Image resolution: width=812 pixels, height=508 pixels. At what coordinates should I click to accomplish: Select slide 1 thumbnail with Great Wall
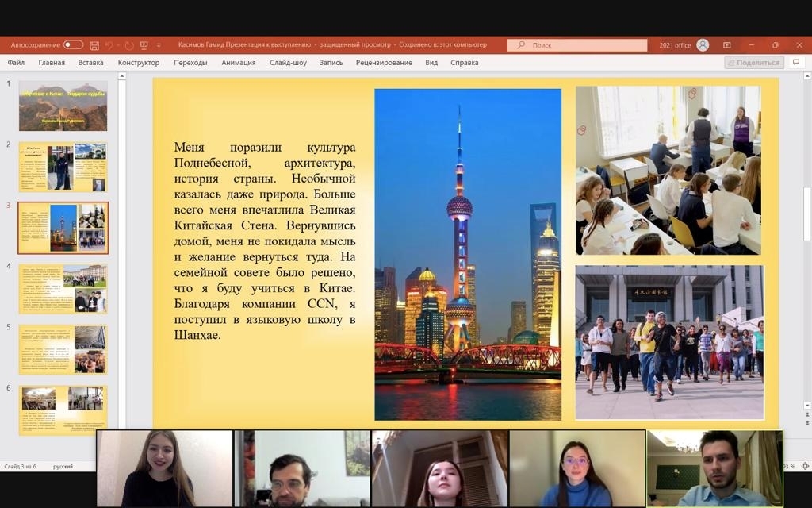click(63, 106)
